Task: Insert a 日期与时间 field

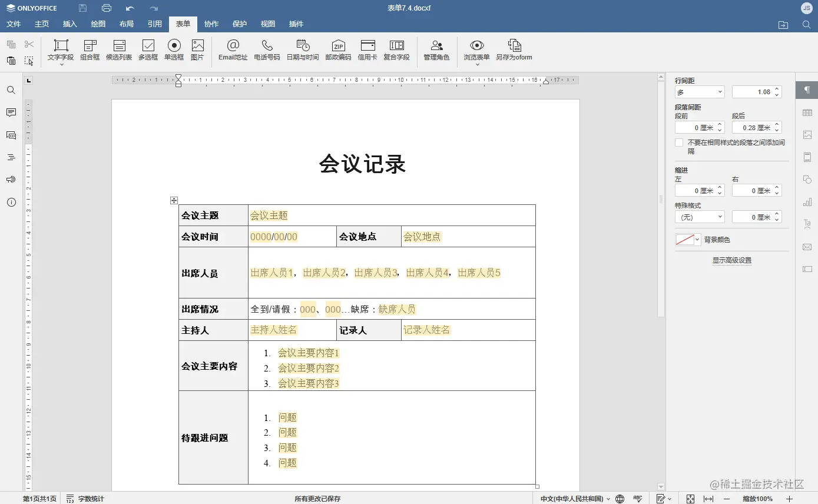Action: click(x=302, y=51)
